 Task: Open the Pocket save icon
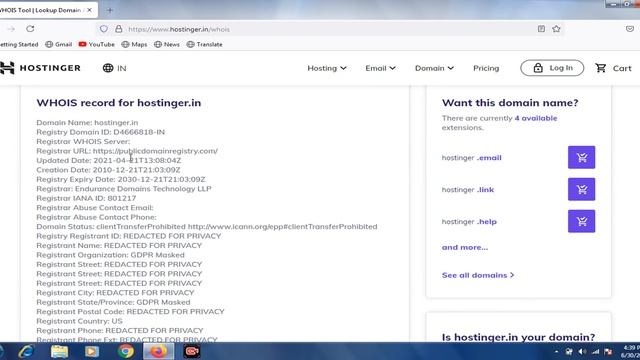click(630, 29)
